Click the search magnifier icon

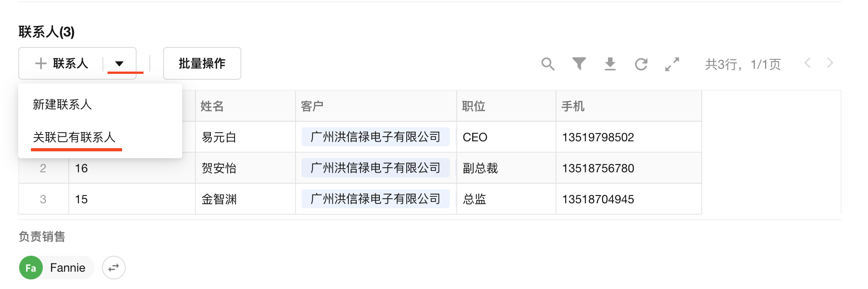click(x=548, y=64)
